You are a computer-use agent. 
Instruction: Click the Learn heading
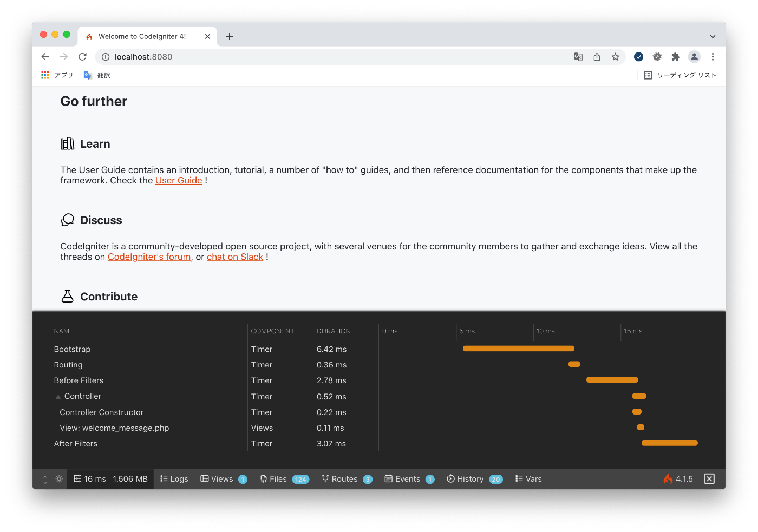[95, 144]
